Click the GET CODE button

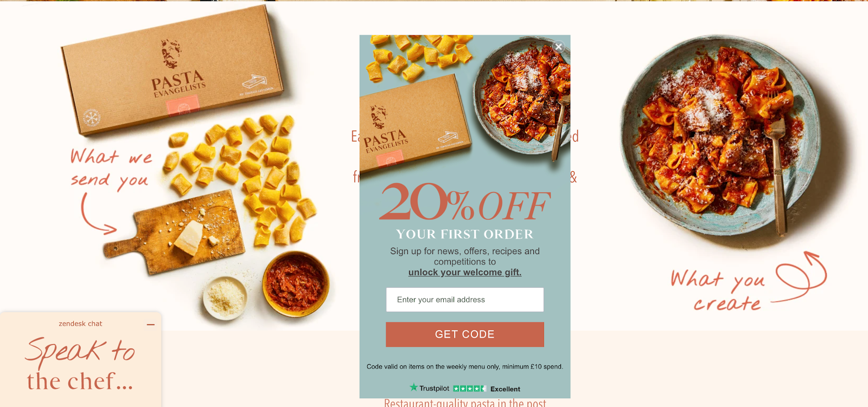click(465, 334)
